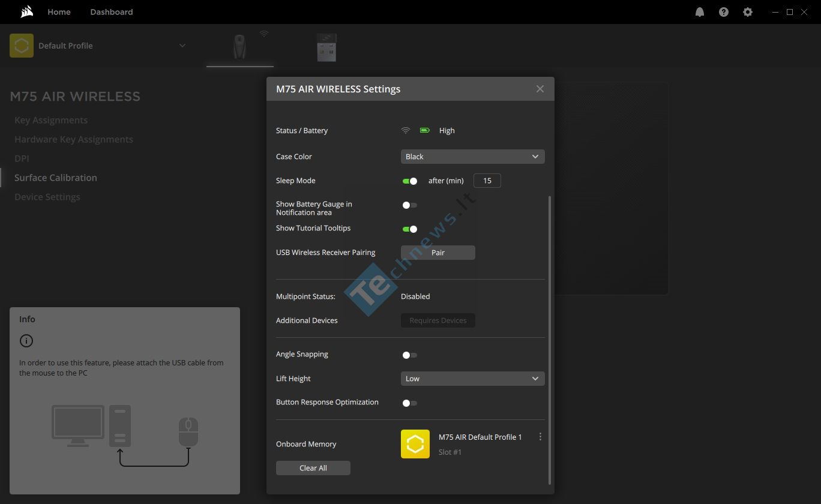The width and height of the screenshot is (821, 504).
Task: Click the M75 AIR Default Profile 1 text
Action: click(480, 437)
